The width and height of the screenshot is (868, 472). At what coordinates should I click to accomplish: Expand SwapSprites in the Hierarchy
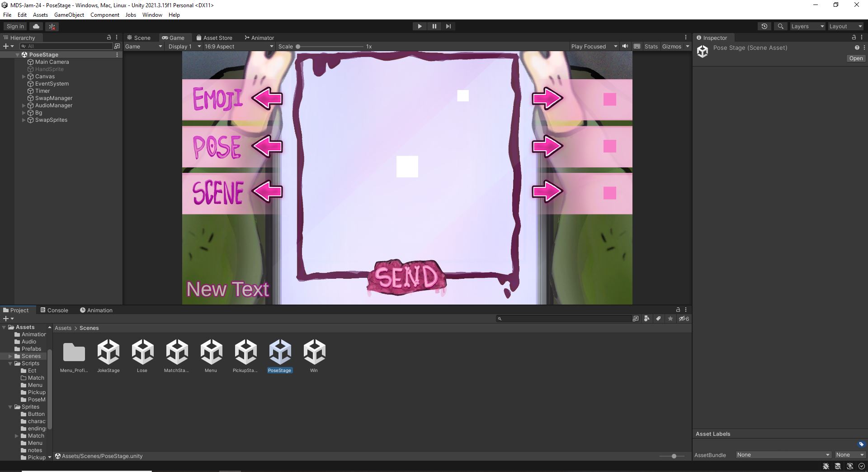(24, 120)
